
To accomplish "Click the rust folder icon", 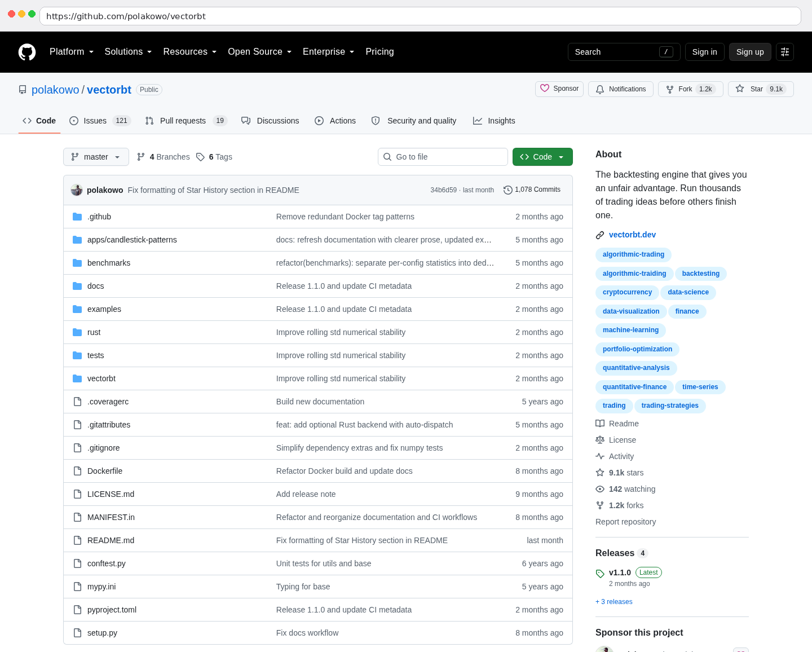I will (x=77, y=332).
